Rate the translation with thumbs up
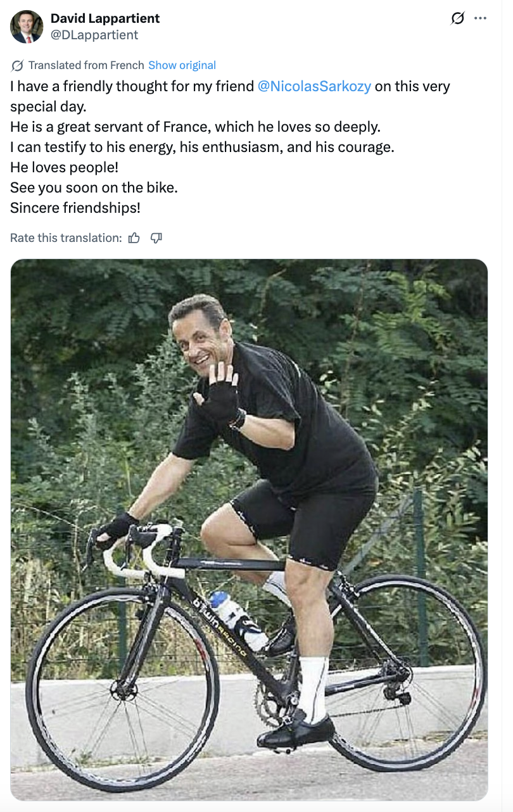This screenshot has height=812, width=513. click(x=134, y=238)
